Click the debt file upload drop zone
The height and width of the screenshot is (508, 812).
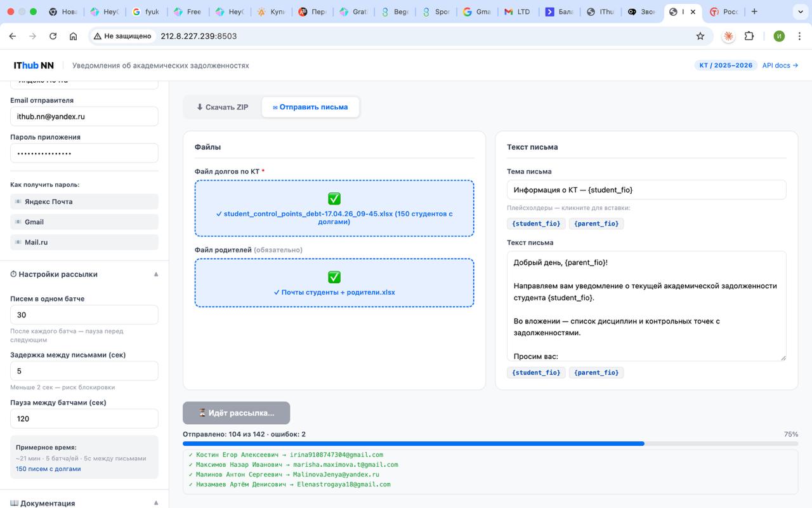334,208
